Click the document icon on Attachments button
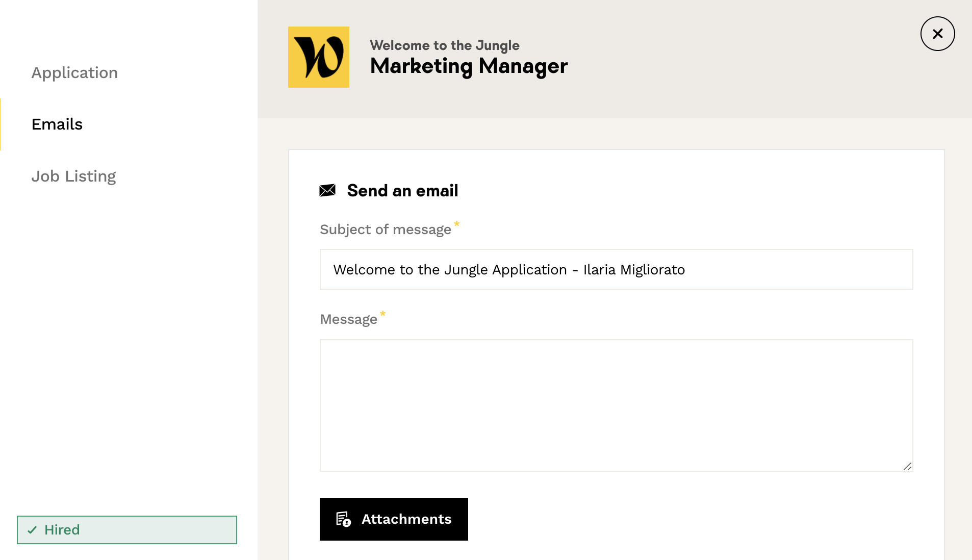The image size is (972, 560). tap(343, 519)
